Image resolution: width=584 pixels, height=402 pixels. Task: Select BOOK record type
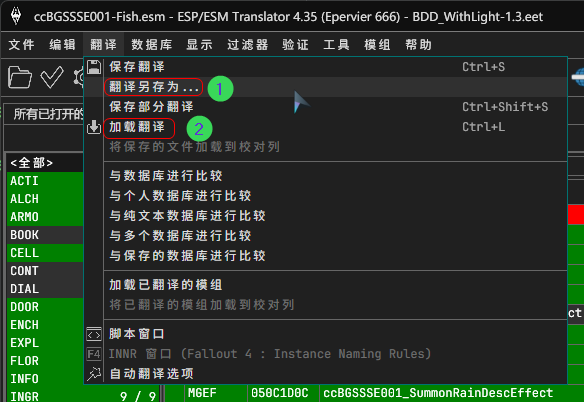45,235
